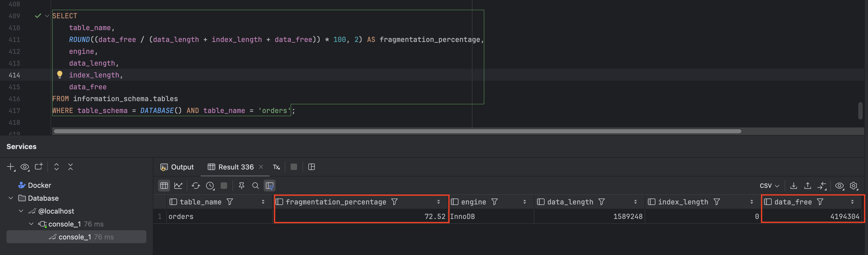The width and height of the screenshot is (868, 255).
Task: Sort by the data_length column arrows
Action: coord(635,202)
